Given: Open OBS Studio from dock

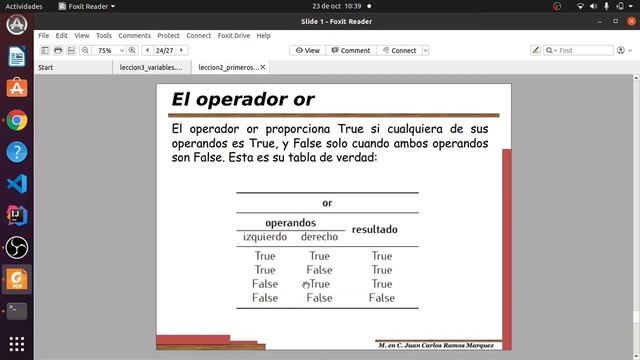Looking at the screenshot, I should [17, 247].
